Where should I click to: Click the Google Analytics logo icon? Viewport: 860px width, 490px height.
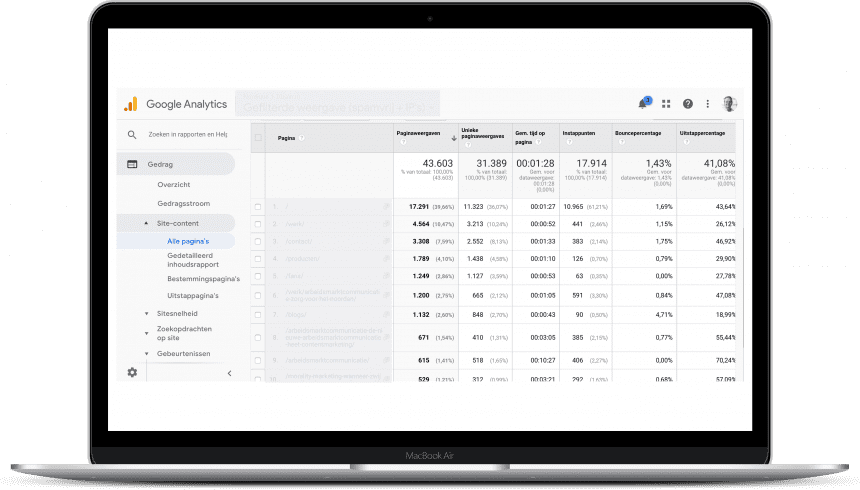(x=131, y=104)
